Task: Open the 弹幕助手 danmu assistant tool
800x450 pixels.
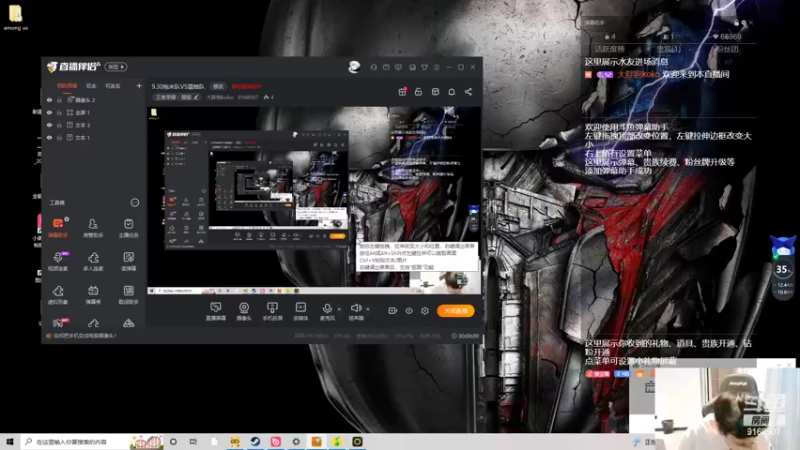Action: pyautogui.click(x=58, y=227)
